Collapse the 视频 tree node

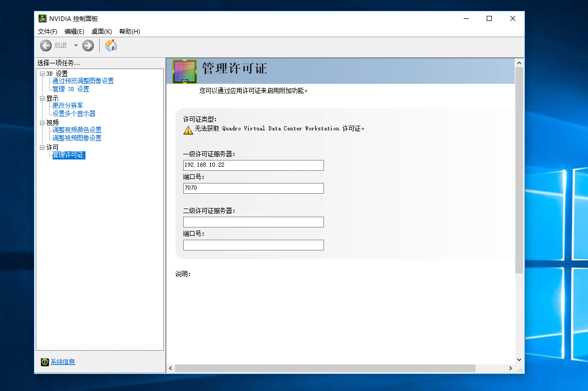(42, 123)
